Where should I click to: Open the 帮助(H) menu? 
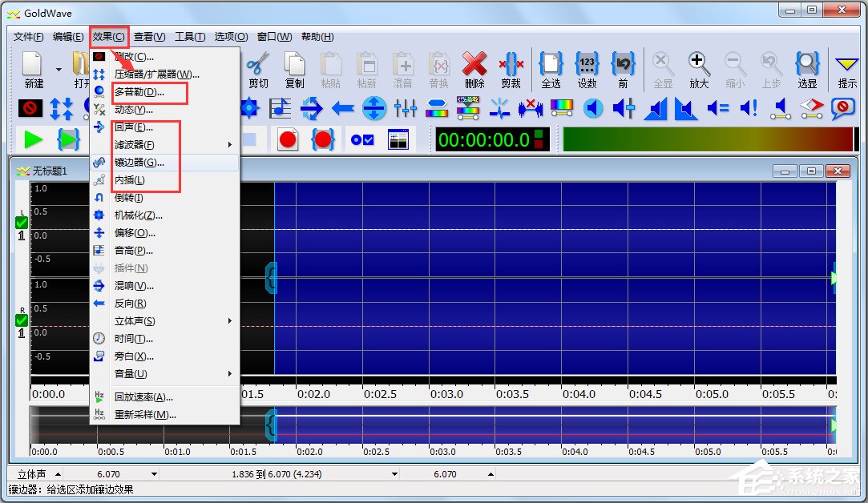pyautogui.click(x=317, y=37)
